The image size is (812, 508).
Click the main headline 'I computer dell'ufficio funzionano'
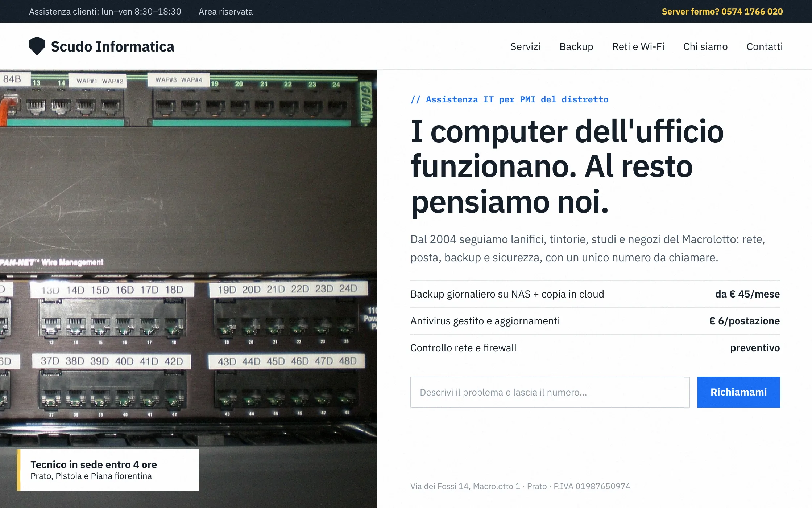567,166
